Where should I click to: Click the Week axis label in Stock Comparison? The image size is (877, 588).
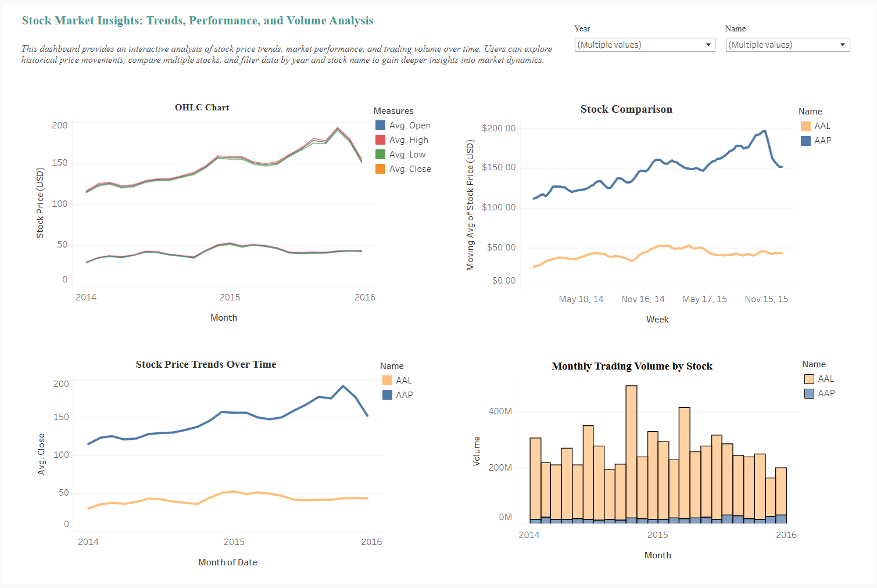(657, 320)
